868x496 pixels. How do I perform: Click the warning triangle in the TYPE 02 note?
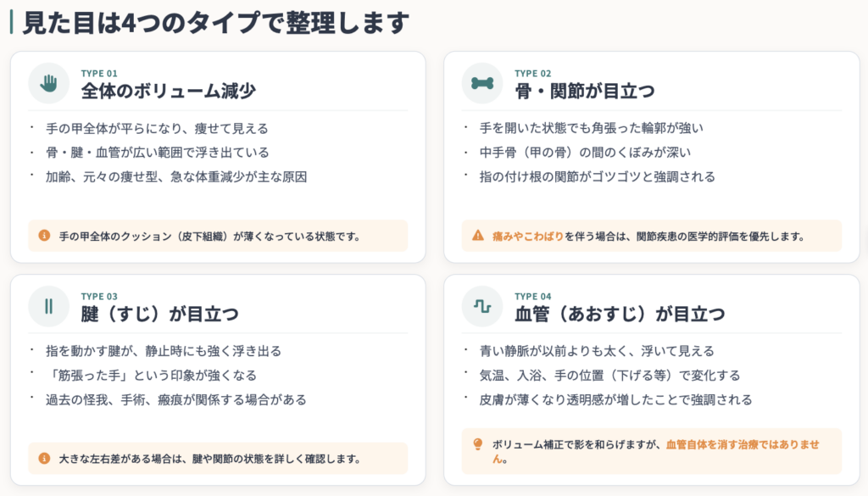pos(478,236)
